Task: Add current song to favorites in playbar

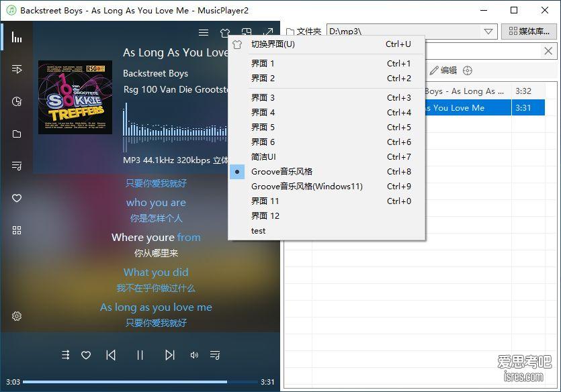Action: click(86, 355)
